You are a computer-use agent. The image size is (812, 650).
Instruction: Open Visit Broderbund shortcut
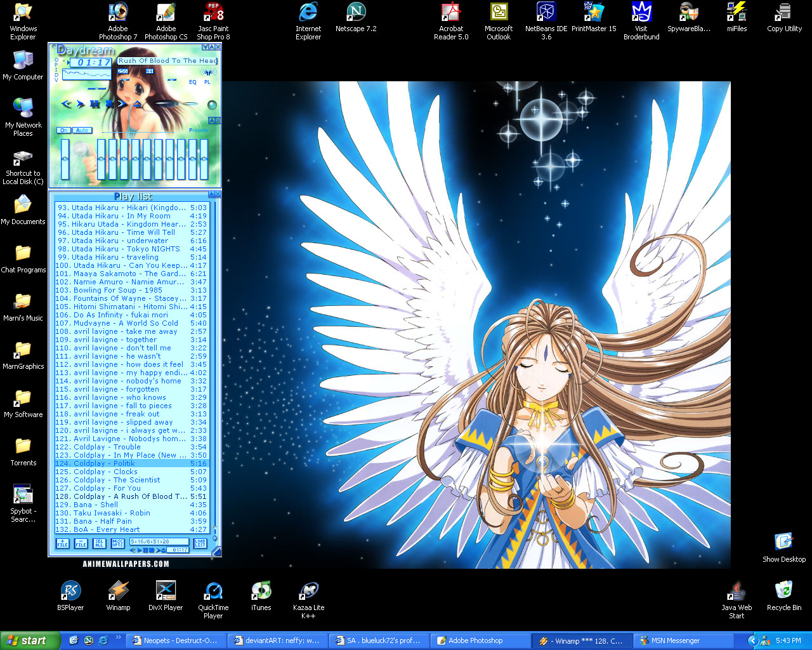tap(641, 21)
